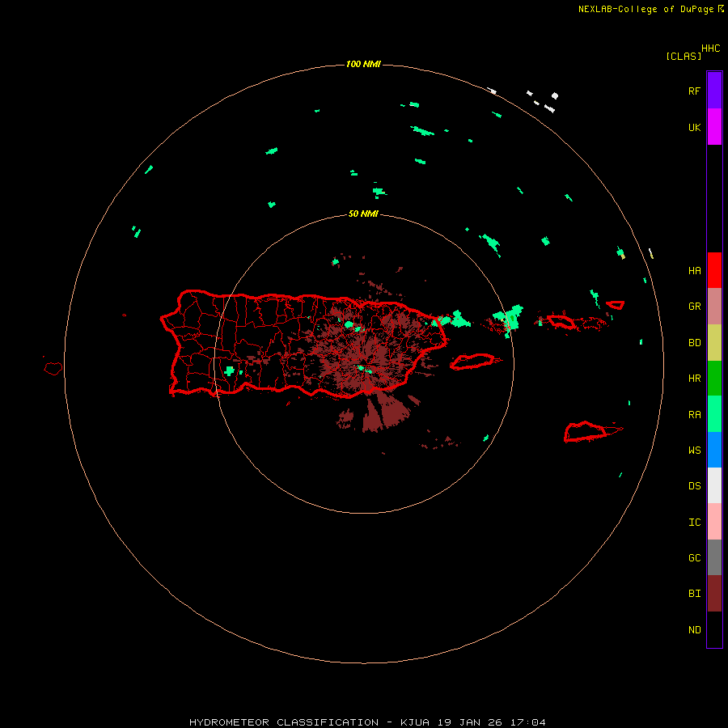Click the Mona island outline on the left
This screenshot has height=728, width=728.
click(53, 369)
